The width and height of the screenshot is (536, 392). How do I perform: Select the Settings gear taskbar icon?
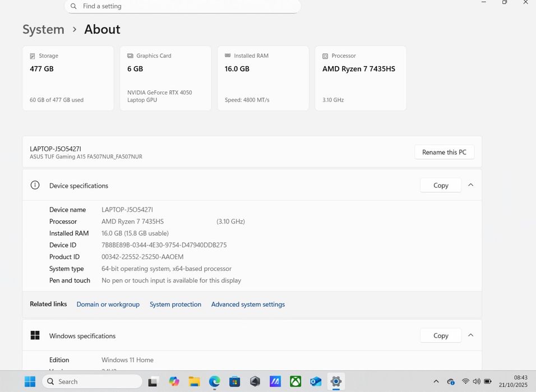[x=336, y=381]
